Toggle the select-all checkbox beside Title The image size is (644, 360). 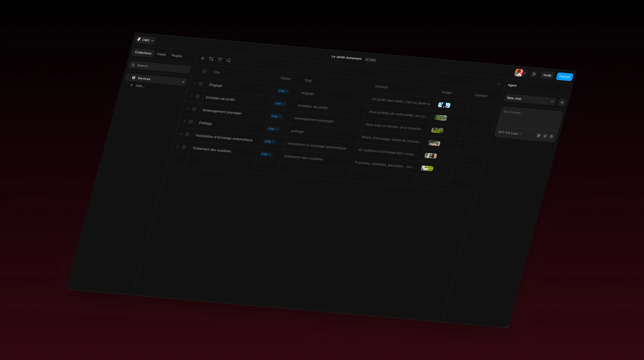204,71
